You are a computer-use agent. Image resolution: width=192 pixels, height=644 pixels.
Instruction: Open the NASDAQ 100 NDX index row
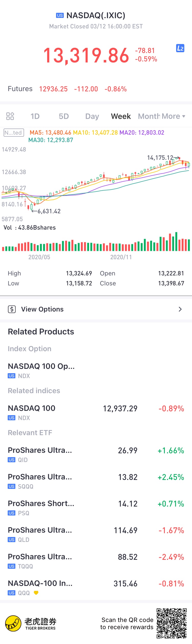tap(96, 412)
